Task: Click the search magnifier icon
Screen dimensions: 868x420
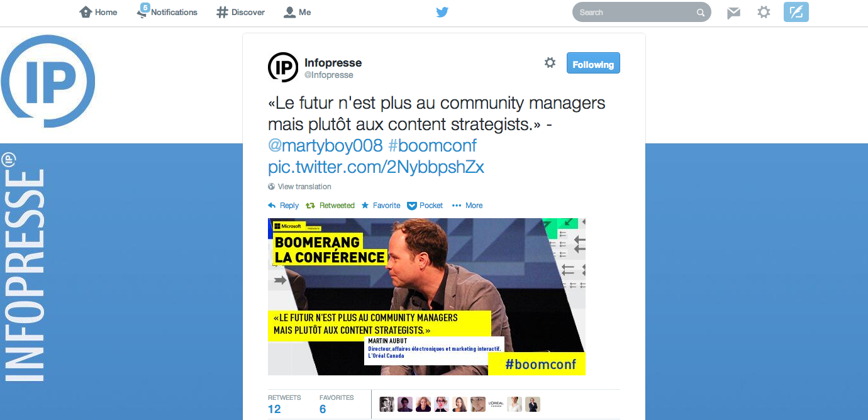Action: click(x=701, y=13)
